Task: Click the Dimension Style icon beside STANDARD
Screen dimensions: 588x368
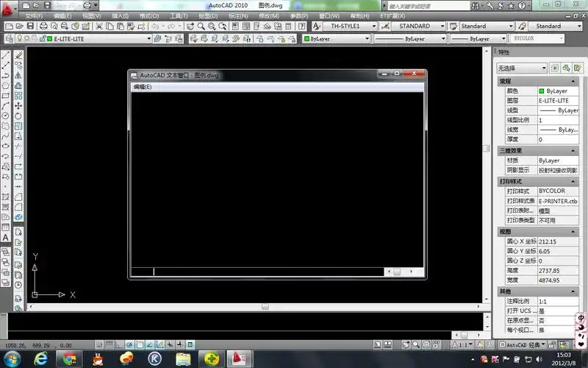Action: pyautogui.click(x=385, y=26)
